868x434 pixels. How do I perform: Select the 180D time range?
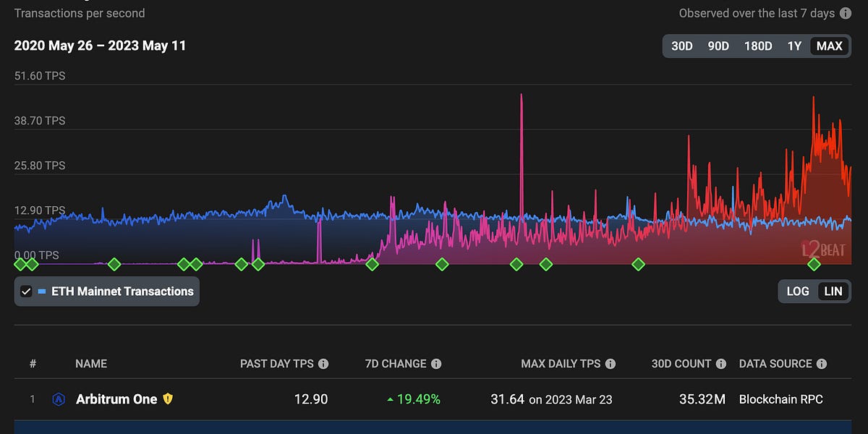(758, 46)
